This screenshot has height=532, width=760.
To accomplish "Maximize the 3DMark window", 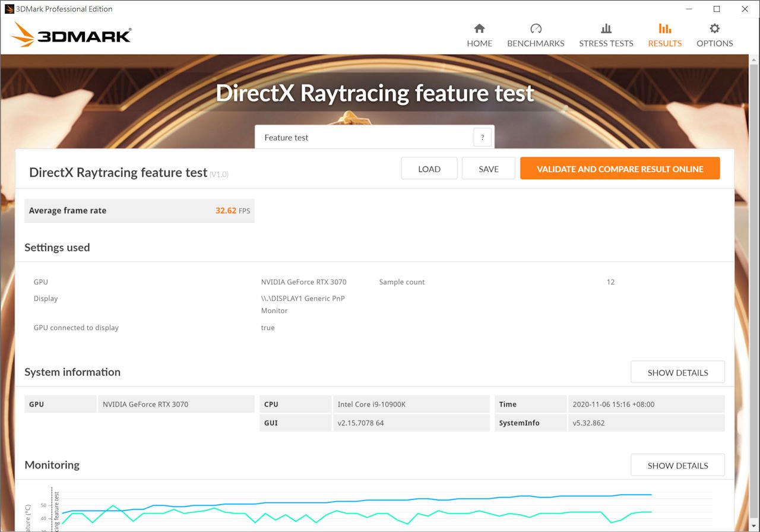I will (x=717, y=9).
